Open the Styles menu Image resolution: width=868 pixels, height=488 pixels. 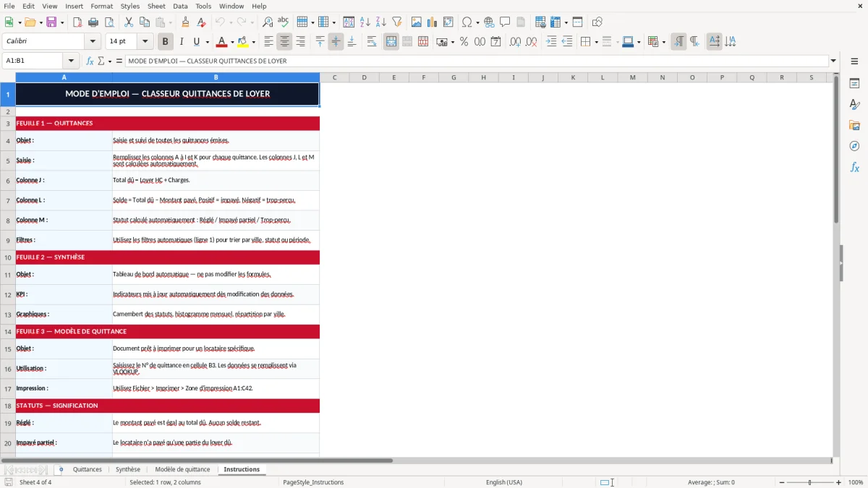[x=130, y=6]
